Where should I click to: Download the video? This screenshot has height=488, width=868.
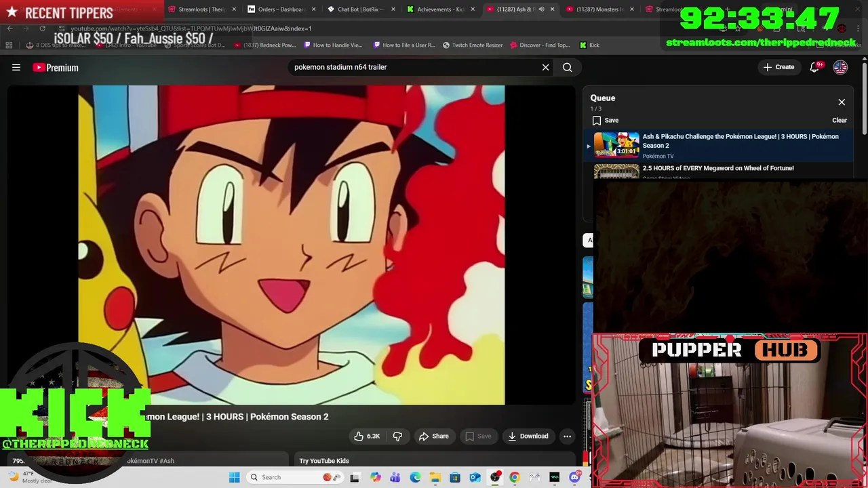pos(528,436)
